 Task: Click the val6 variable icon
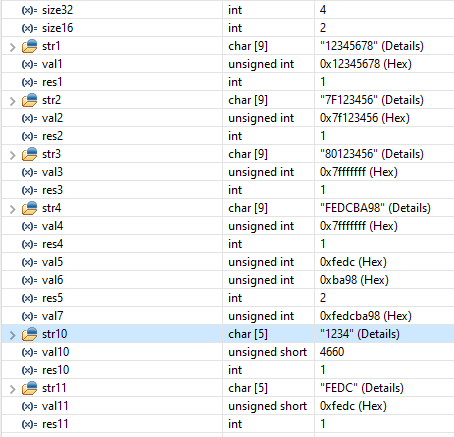[29, 280]
